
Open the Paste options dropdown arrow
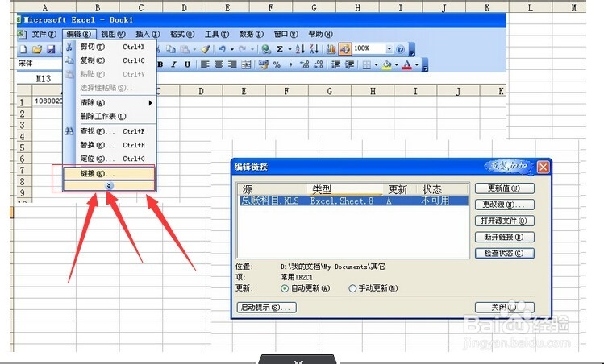pyautogui.click(x=194, y=49)
